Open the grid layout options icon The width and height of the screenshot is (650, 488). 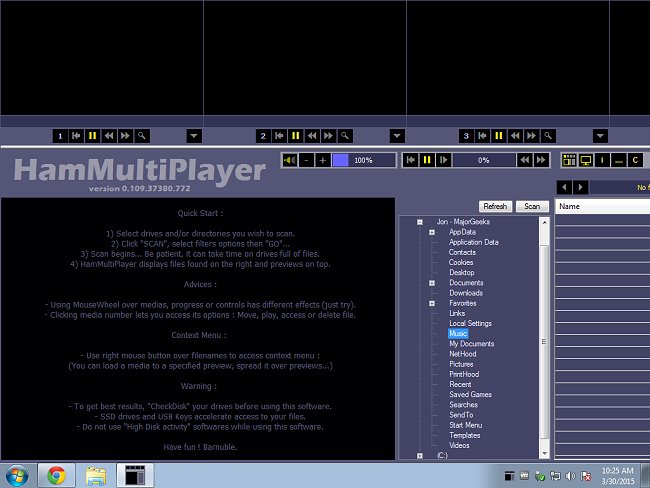pyautogui.click(x=569, y=160)
